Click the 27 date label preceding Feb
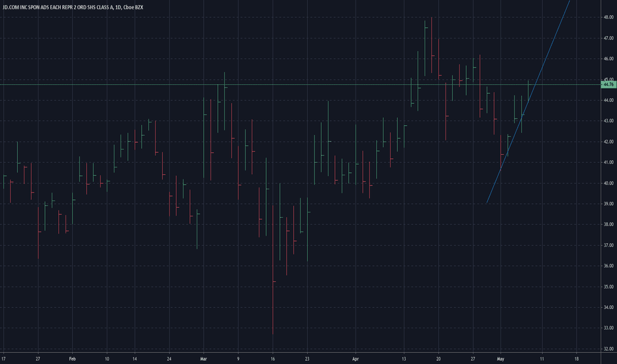Screen dimensions: 617x364 tap(38, 359)
